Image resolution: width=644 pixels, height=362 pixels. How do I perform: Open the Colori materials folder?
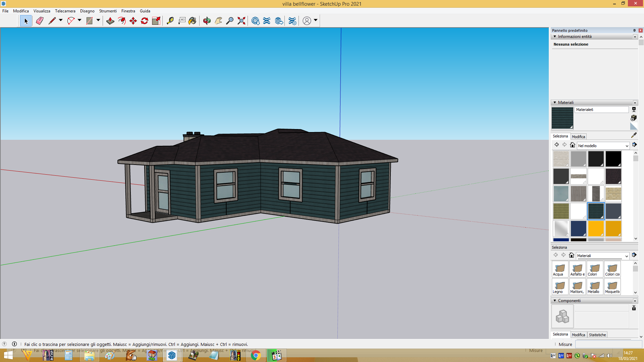point(595,269)
